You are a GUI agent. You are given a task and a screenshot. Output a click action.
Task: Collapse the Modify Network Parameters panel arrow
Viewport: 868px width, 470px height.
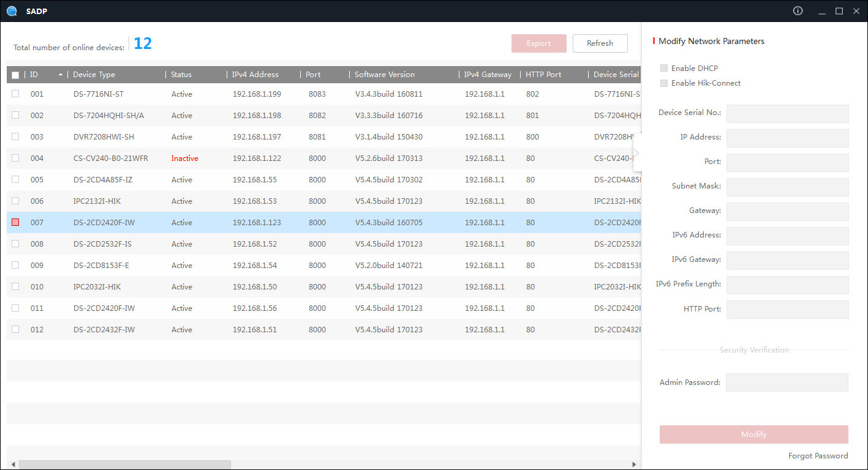637,153
